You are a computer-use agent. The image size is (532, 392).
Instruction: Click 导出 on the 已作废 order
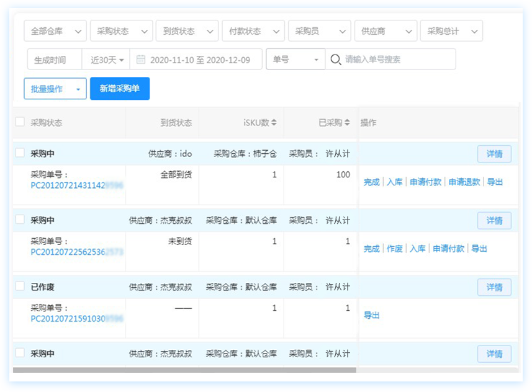[371, 315]
